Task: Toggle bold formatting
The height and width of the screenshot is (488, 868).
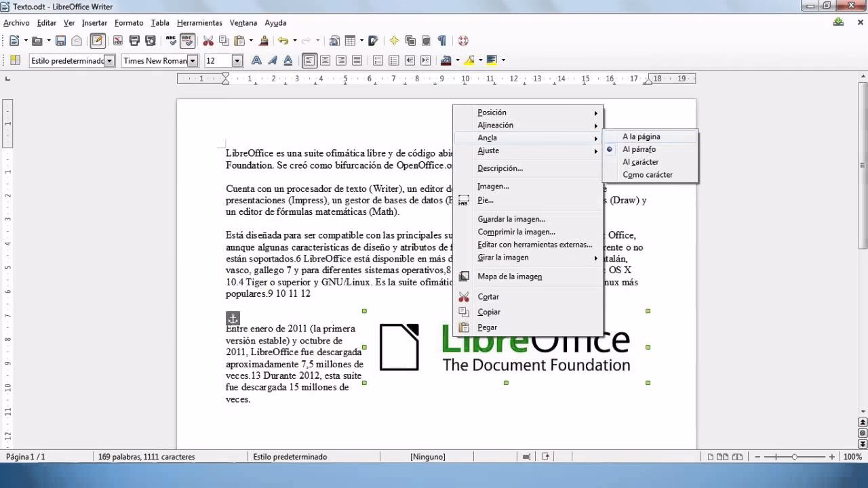Action: tap(256, 60)
